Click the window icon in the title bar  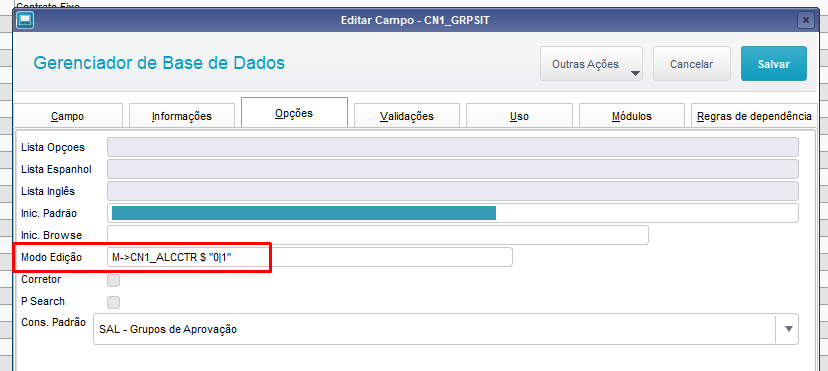point(24,20)
